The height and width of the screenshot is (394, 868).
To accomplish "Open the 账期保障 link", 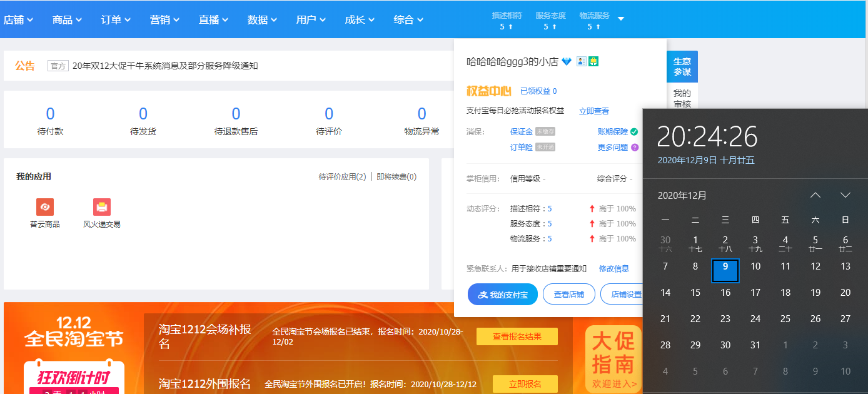I will click(x=613, y=132).
